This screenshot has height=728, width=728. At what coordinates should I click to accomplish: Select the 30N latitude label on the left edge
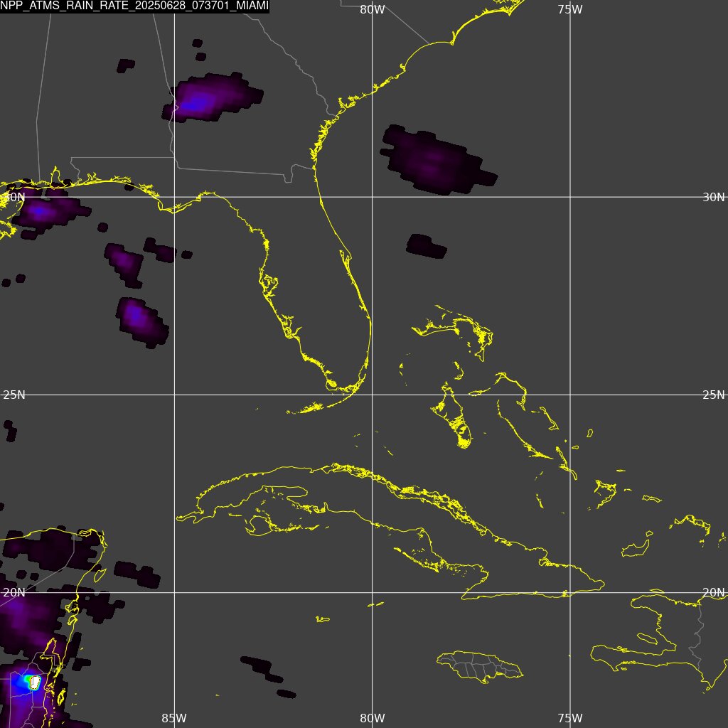coord(14,197)
